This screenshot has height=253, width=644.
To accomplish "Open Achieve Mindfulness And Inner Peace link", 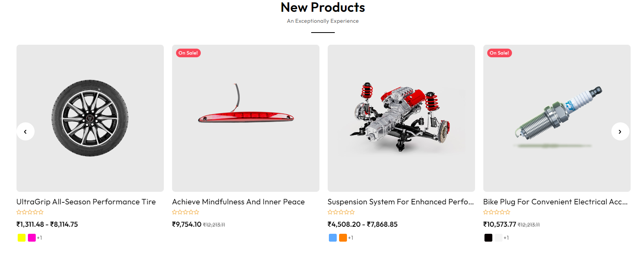I will [x=238, y=202].
